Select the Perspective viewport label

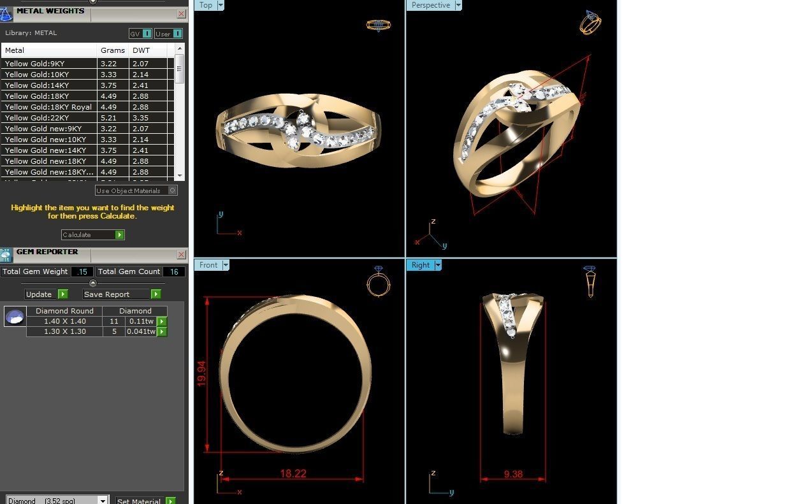click(x=430, y=5)
